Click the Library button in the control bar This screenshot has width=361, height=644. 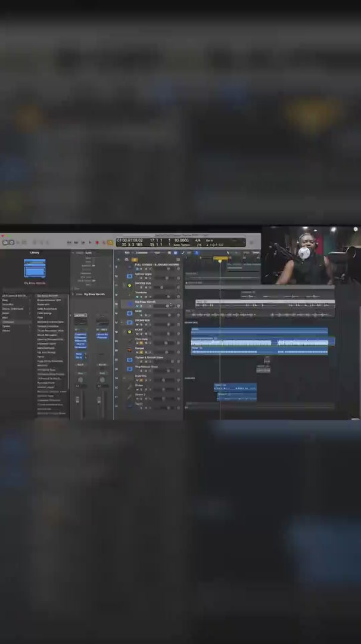tap(5, 243)
